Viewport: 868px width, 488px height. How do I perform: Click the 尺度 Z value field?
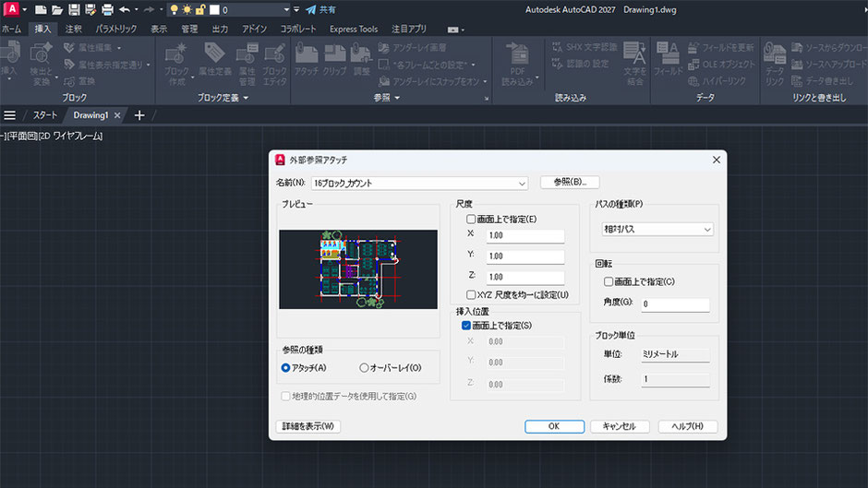(525, 277)
